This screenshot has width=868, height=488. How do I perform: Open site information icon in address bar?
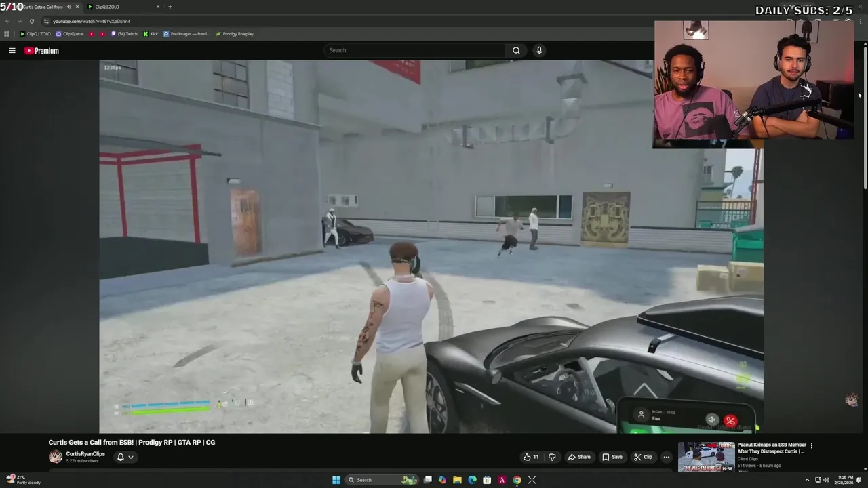(x=46, y=21)
